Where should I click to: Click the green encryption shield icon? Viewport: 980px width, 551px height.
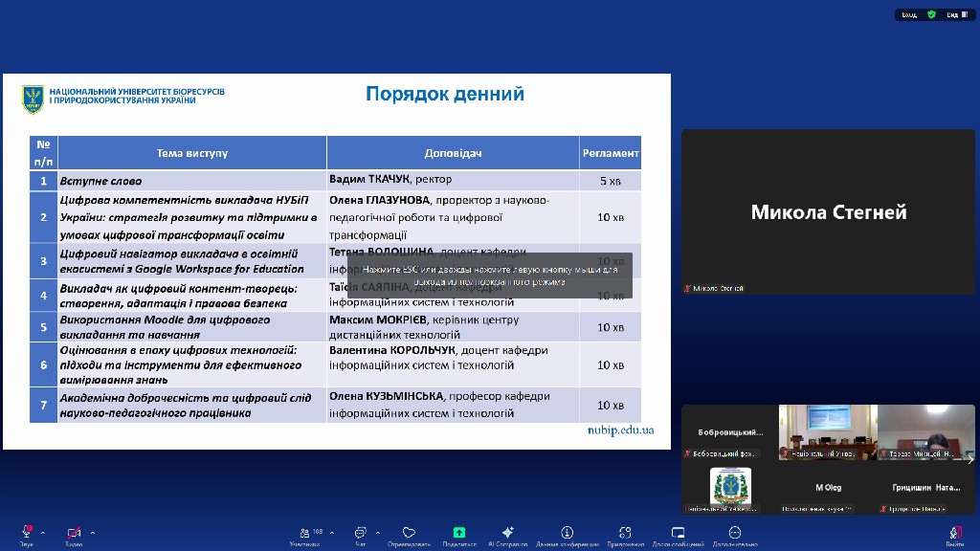[931, 14]
